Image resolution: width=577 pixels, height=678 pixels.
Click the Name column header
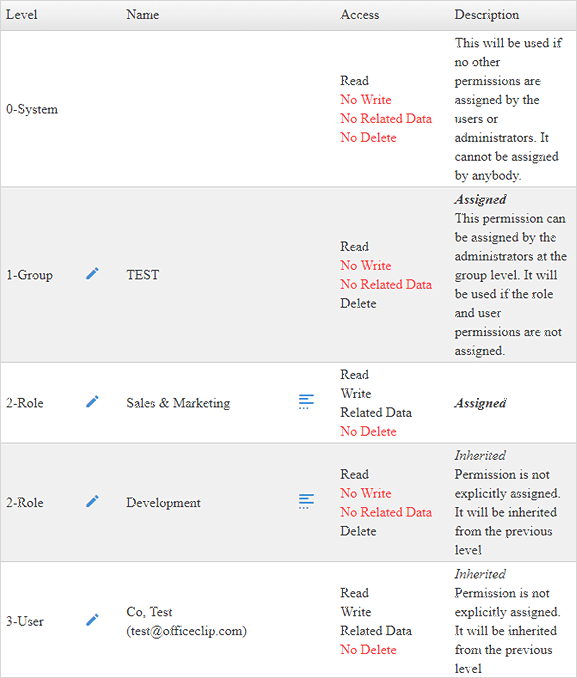[143, 15]
